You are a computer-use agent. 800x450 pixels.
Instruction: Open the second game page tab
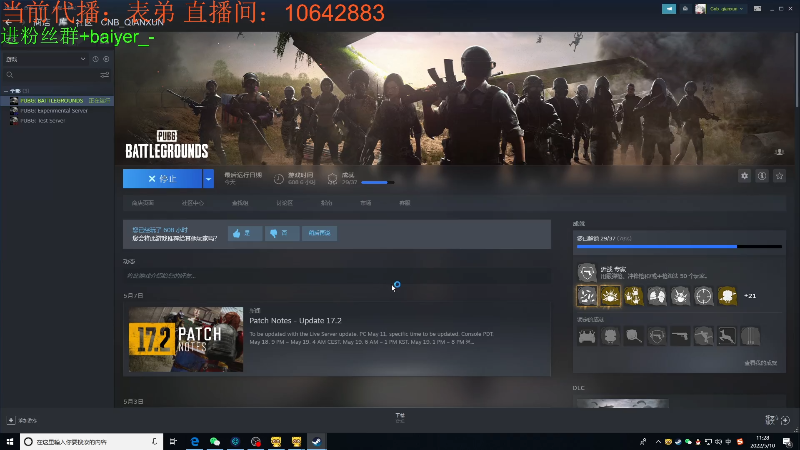[192, 203]
